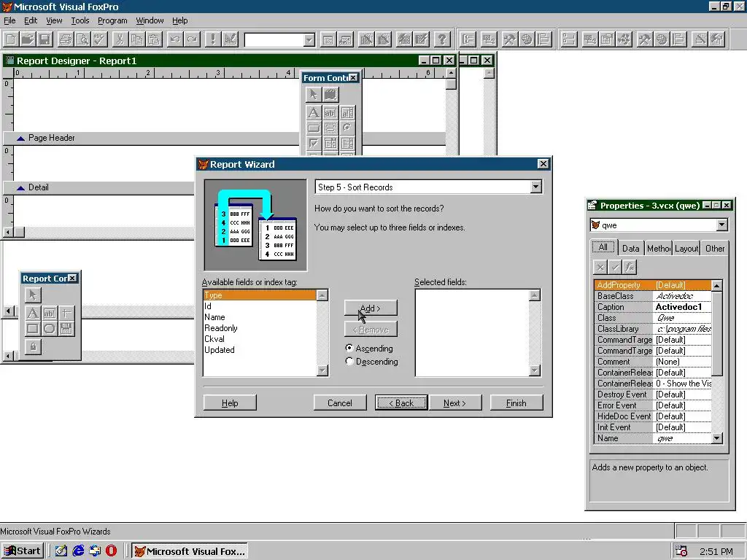Click down arrow of Properties list scrollbar
The width and height of the screenshot is (747, 560).
(x=717, y=438)
